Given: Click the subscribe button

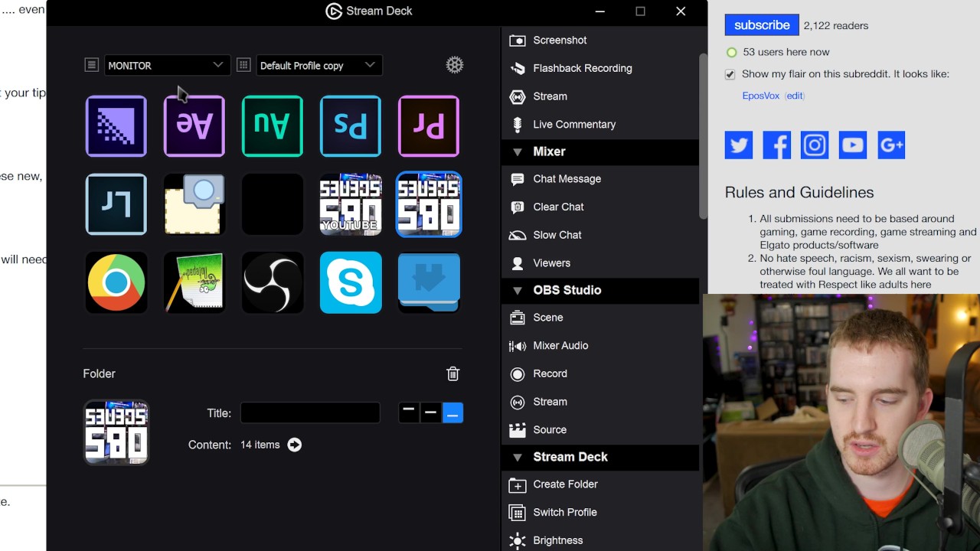Looking at the screenshot, I should click(761, 25).
